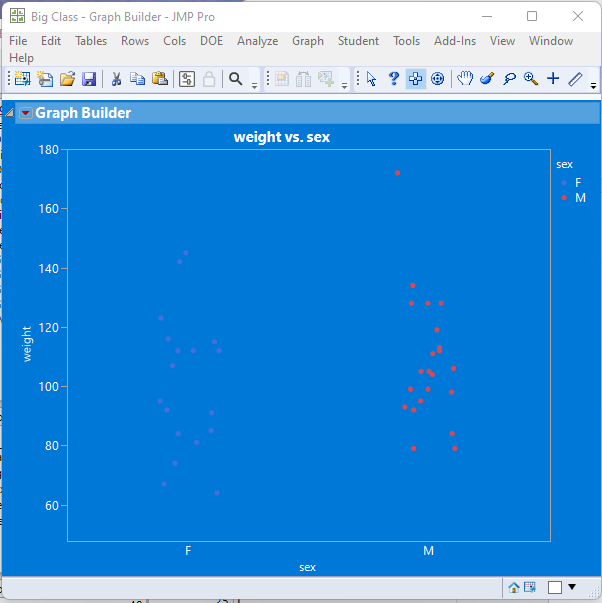The width and height of the screenshot is (602, 603).
Task: Select the Line drawing tool
Action: click(575, 79)
